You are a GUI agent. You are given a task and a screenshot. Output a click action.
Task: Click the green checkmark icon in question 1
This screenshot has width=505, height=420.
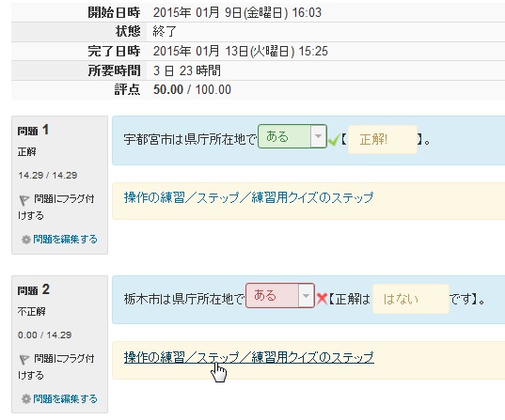pyautogui.click(x=334, y=140)
